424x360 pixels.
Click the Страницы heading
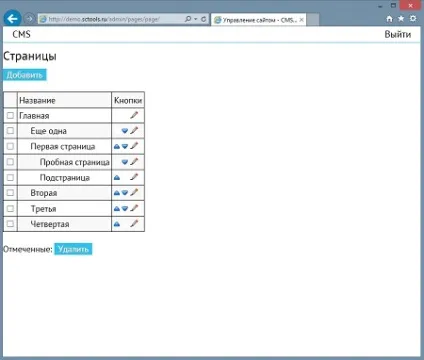tap(30, 56)
